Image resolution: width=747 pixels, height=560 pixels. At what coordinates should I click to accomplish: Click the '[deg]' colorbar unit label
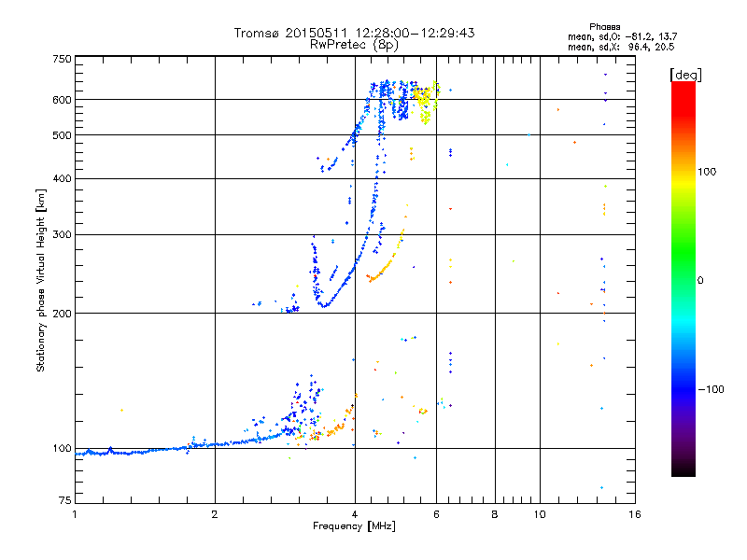685,75
